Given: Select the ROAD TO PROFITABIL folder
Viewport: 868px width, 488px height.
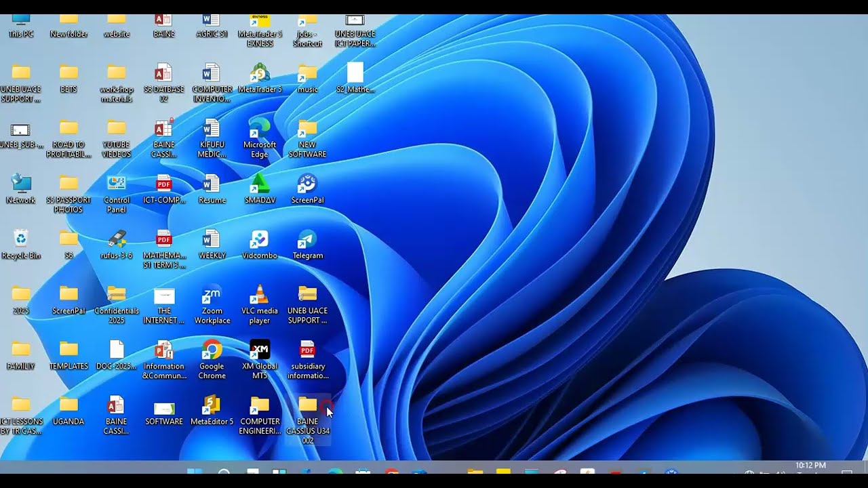Looking at the screenshot, I should [x=68, y=139].
